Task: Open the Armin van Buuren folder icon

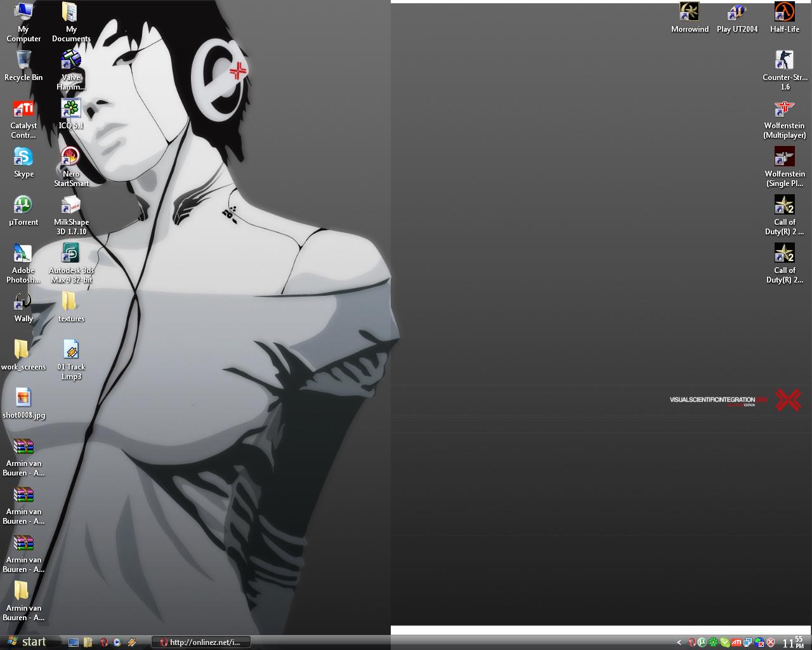Action: pos(23,601)
